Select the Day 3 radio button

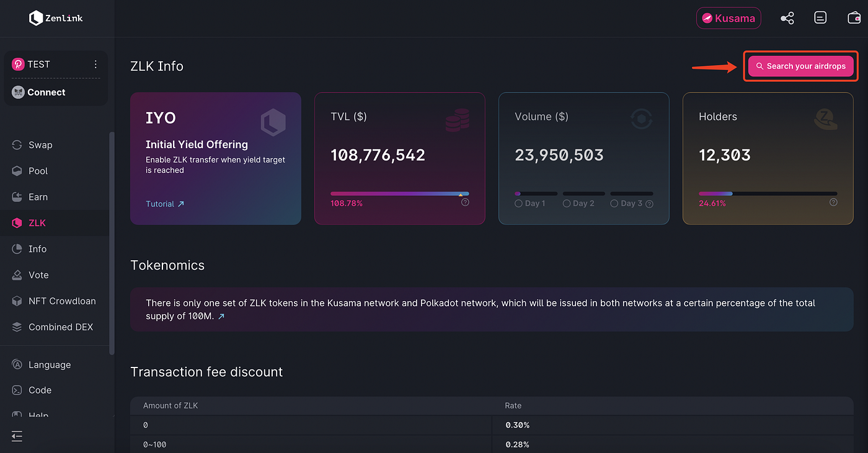click(614, 203)
